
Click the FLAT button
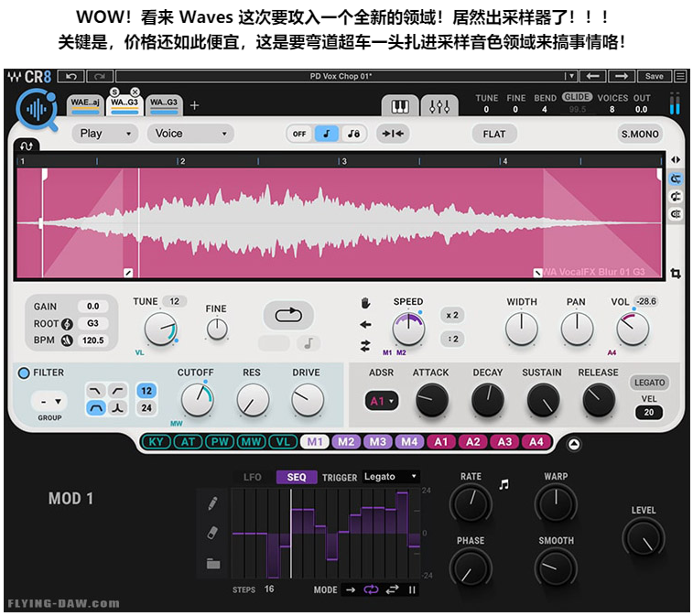tap(494, 134)
